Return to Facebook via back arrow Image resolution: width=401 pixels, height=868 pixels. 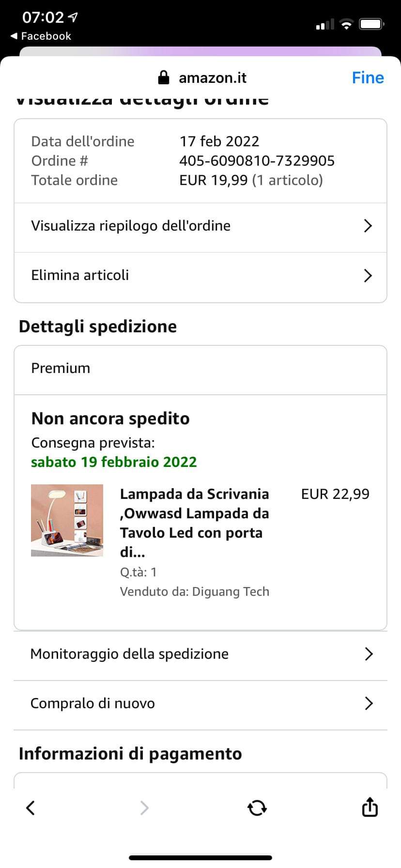click(14, 36)
